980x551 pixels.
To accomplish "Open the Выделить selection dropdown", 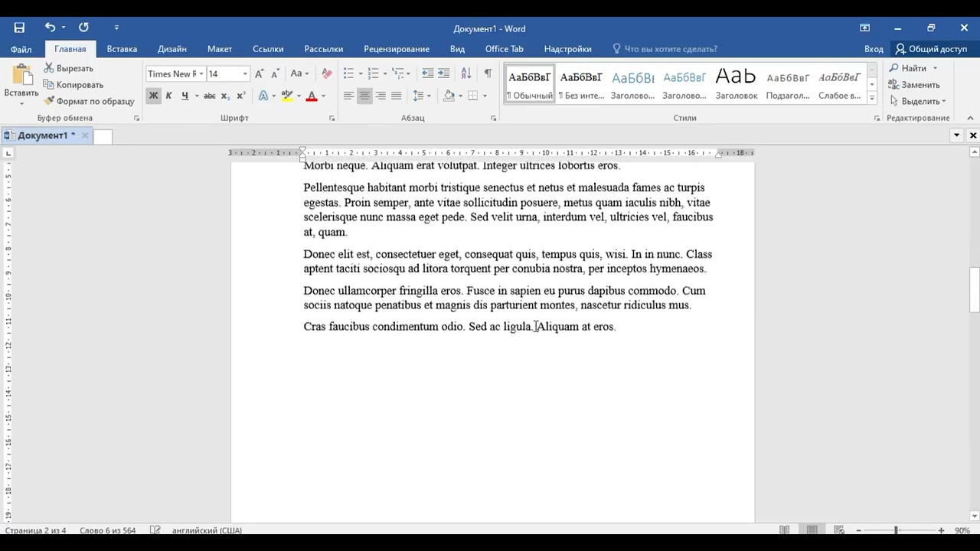I will 918,101.
